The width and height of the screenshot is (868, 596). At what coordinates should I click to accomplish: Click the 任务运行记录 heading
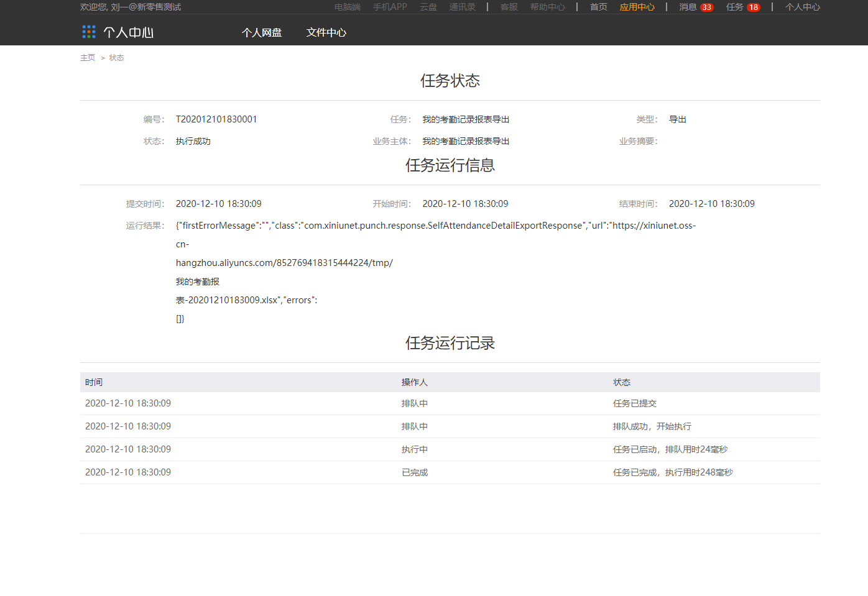[x=450, y=343]
